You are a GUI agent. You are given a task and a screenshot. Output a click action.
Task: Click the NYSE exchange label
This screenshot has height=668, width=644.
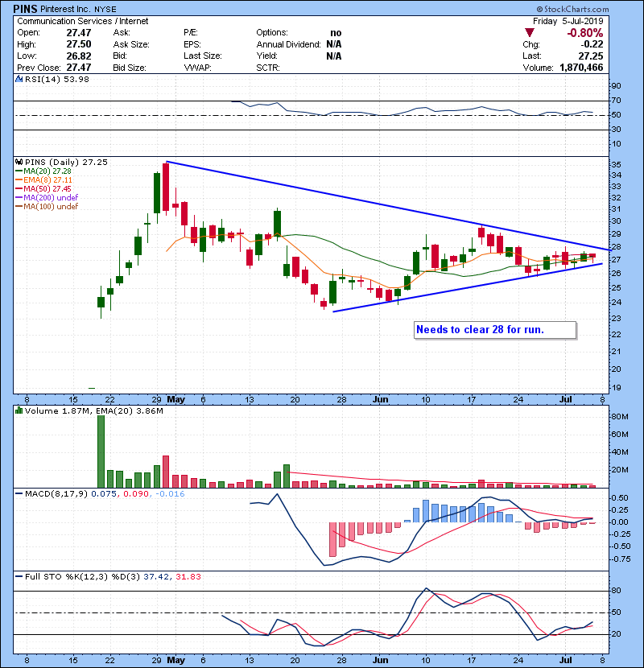pyautogui.click(x=105, y=9)
